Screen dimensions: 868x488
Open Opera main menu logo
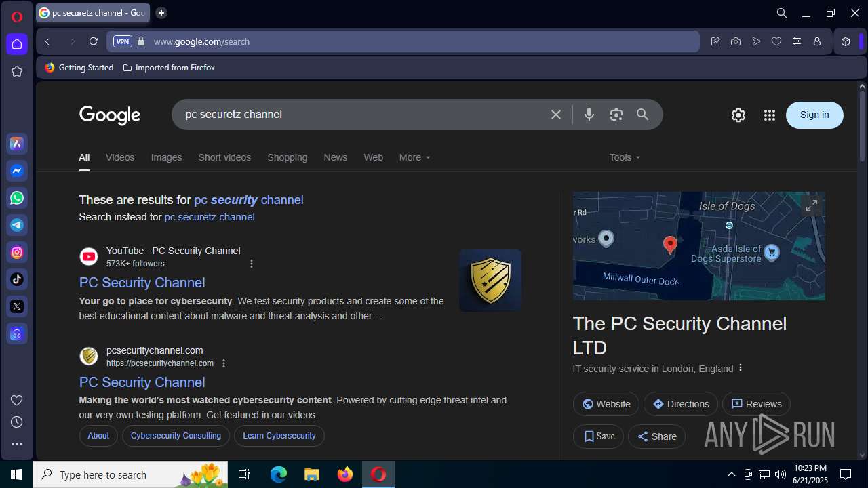(17, 17)
